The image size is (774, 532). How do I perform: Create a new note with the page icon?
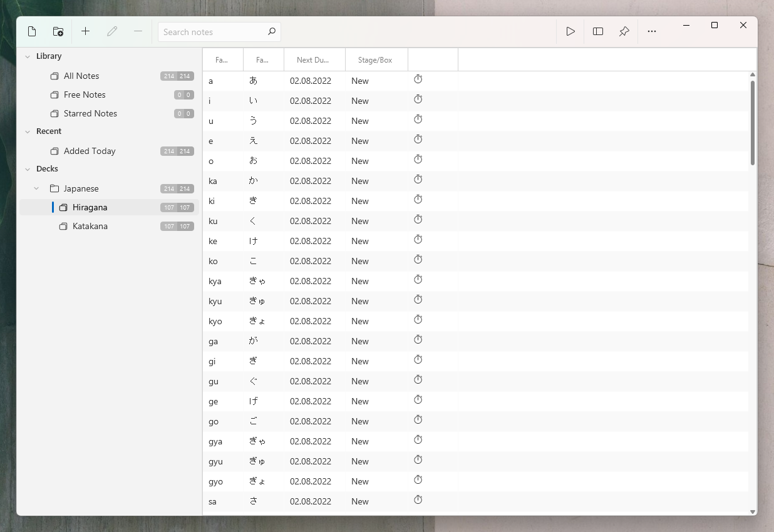pos(32,31)
